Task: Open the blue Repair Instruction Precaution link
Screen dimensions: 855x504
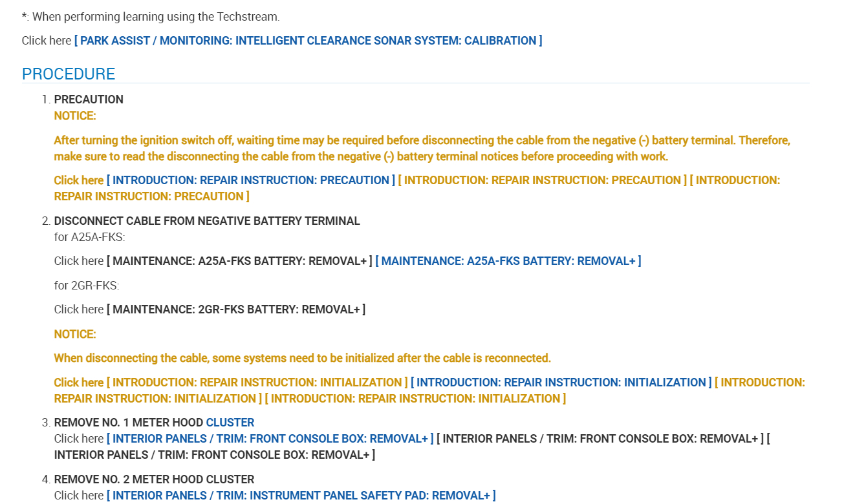Action: 250,180
